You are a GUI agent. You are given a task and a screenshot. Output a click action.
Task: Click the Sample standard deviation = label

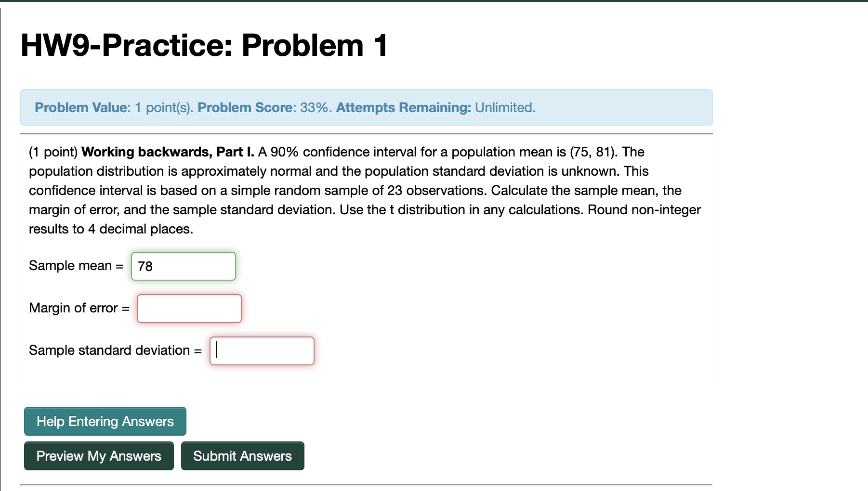114,350
